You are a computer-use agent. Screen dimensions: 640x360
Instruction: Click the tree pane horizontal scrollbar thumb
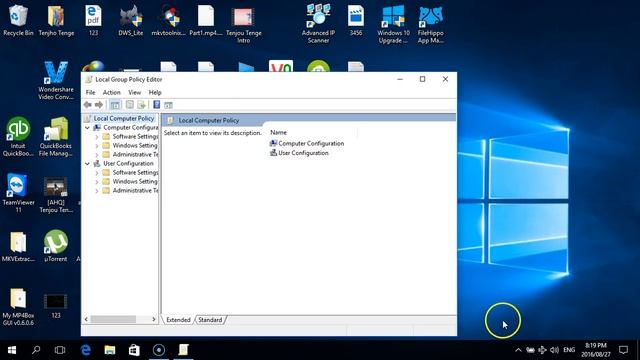click(113, 319)
